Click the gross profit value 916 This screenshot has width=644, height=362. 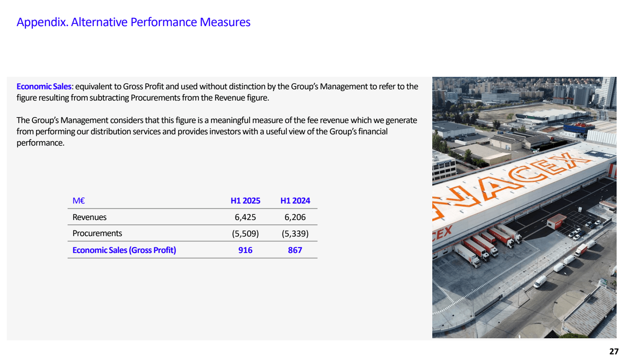(246, 250)
